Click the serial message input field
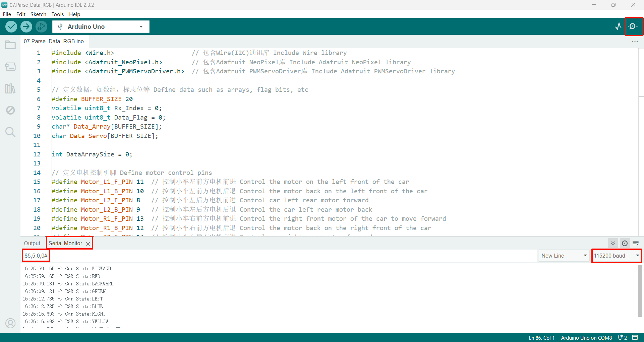The width and height of the screenshot is (644, 342). coord(280,256)
